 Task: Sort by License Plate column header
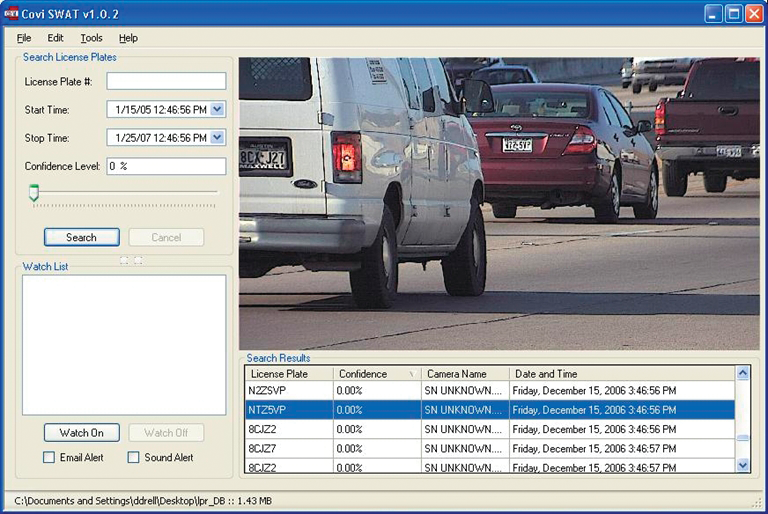[289, 374]
